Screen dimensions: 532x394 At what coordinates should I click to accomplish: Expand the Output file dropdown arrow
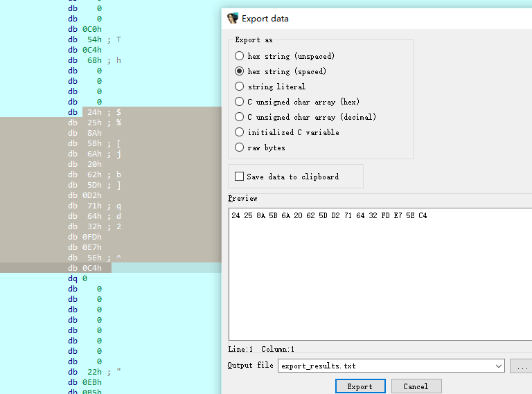[499, 366]
